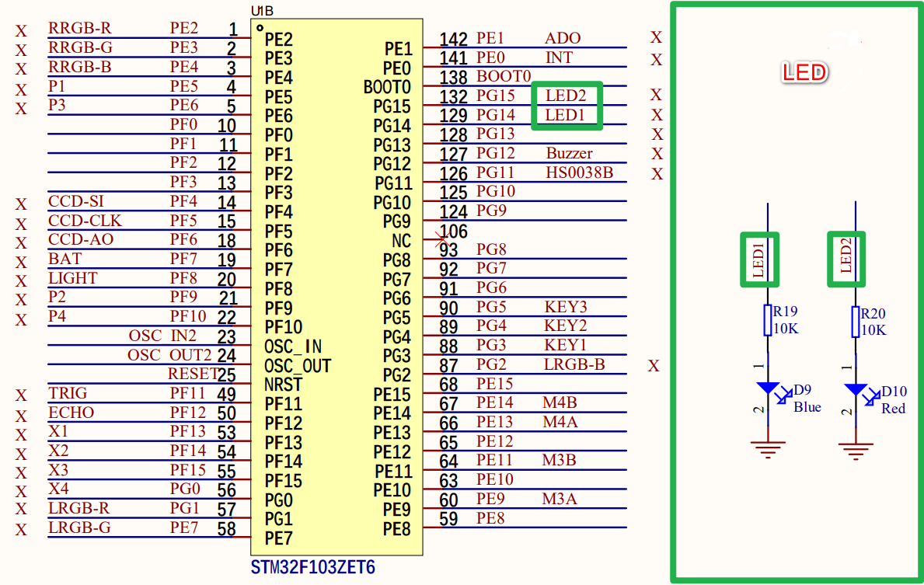Click the red no-connect cross at pin 106
924x585 pixels.
pos(442,240)
